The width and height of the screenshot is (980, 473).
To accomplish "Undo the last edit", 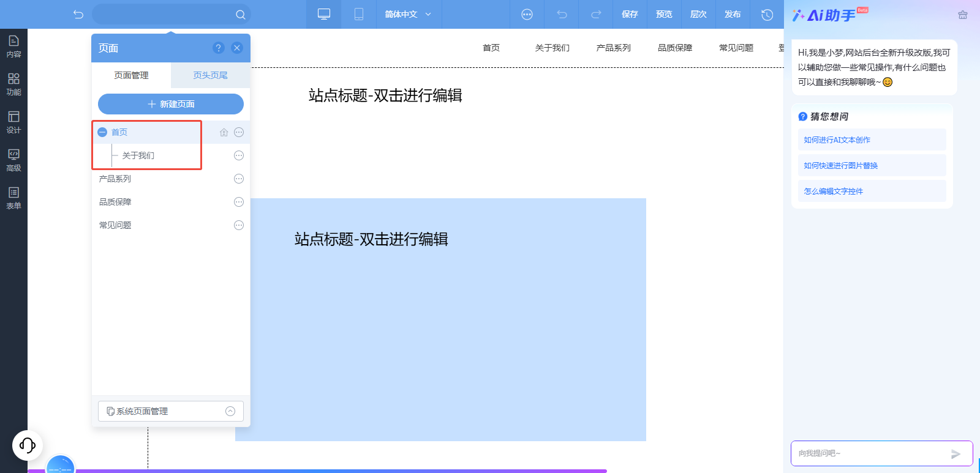I will click(562, 15).
